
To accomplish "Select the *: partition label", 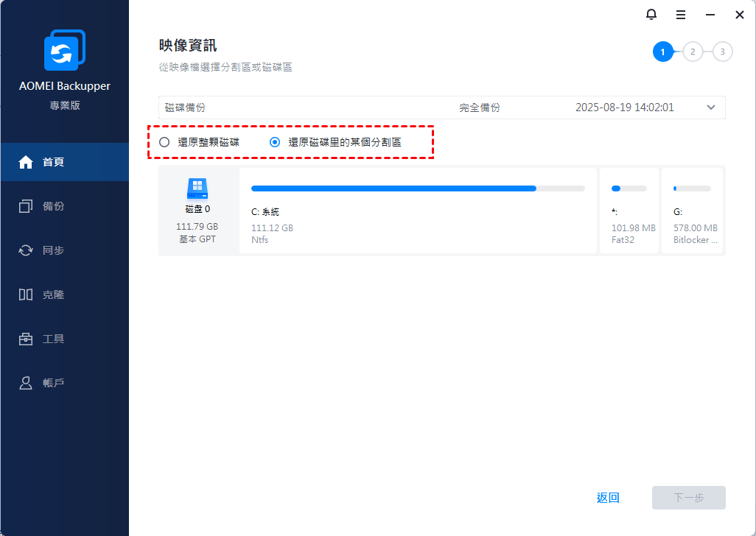I will (615, 212).
